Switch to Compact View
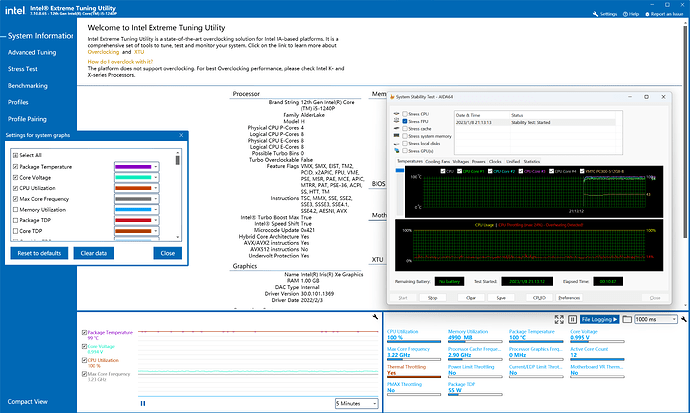 coord(27,403)
